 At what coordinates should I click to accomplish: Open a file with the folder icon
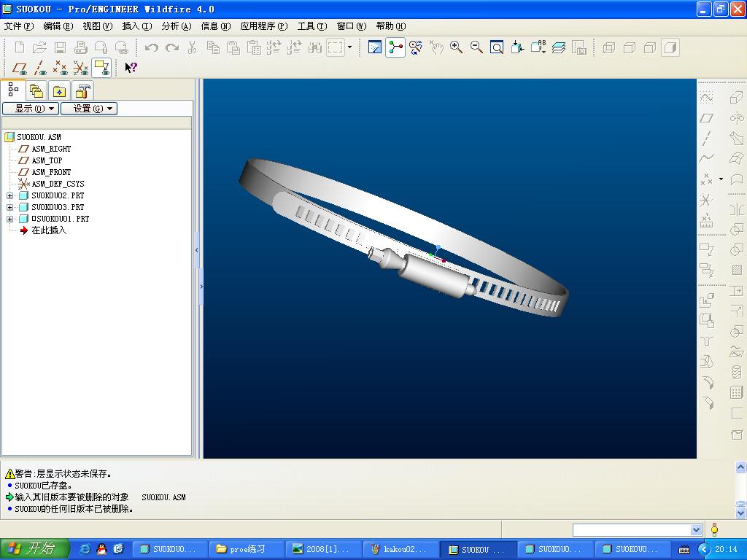[x=39, y=47]
